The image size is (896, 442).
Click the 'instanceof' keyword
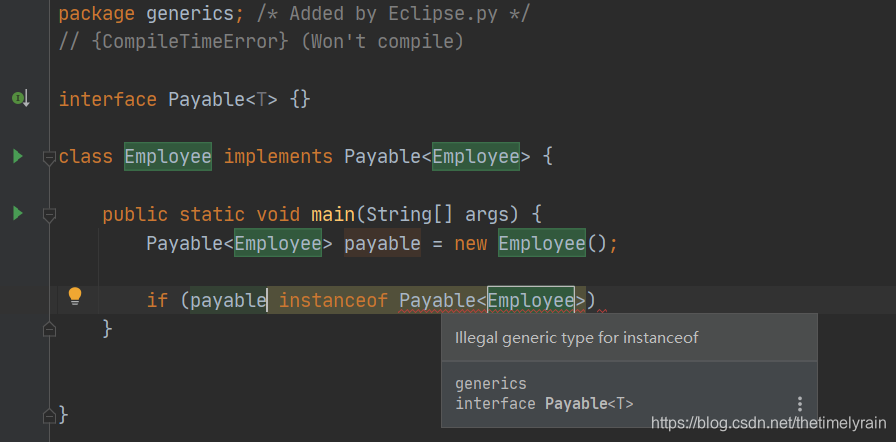(x=333, y=300)
